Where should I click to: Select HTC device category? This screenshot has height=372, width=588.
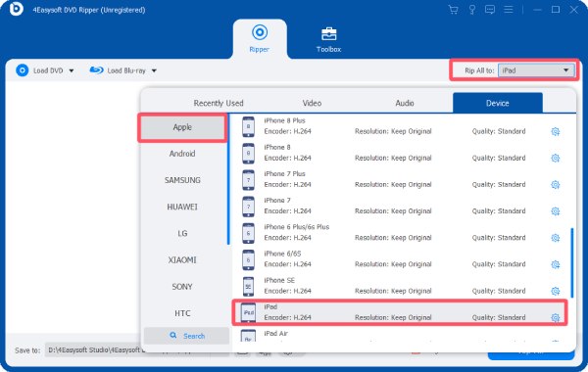click(x=182, y=313)
